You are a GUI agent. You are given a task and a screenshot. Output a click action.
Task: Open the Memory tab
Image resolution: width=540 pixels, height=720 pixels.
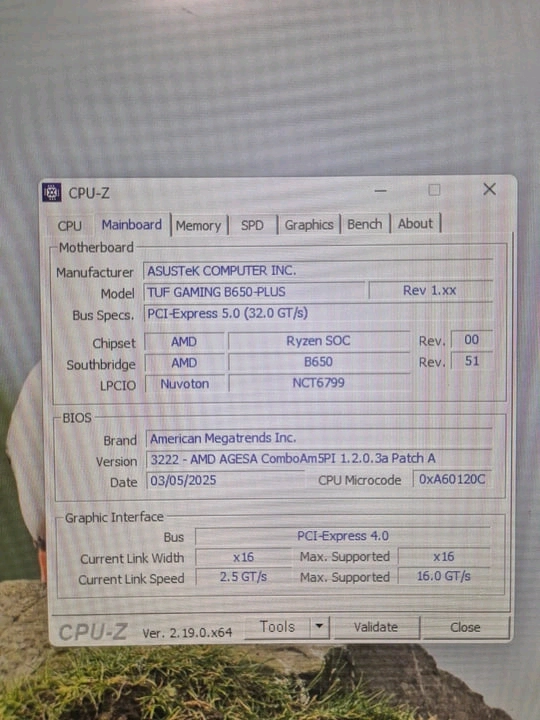pos(198,225)
